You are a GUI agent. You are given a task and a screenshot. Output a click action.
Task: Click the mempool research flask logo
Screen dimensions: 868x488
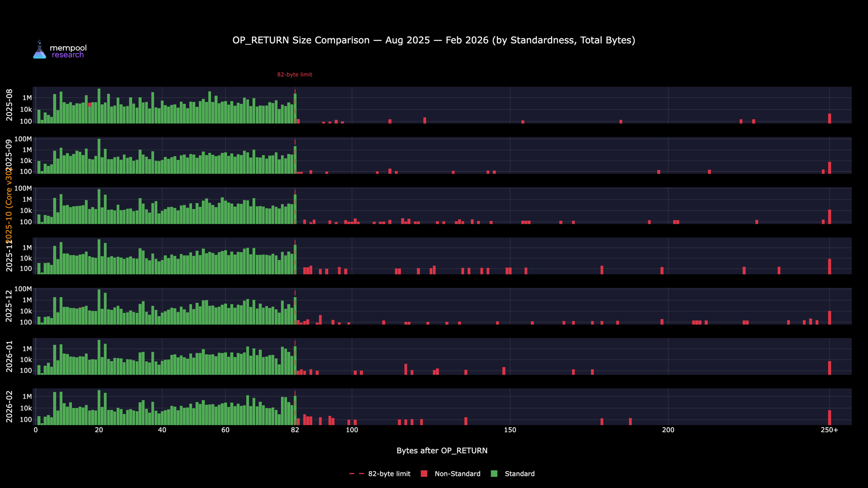[x=39, y=50]
